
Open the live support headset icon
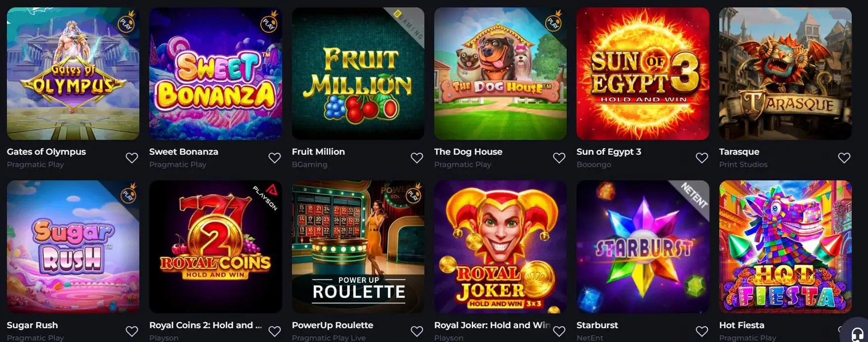(x=858, y=333)
